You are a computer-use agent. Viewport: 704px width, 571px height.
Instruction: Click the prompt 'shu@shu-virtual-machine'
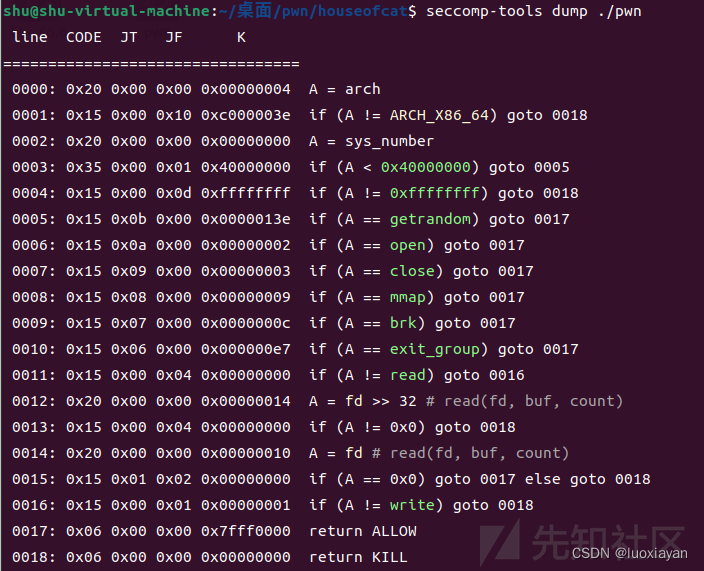point(107,11)
